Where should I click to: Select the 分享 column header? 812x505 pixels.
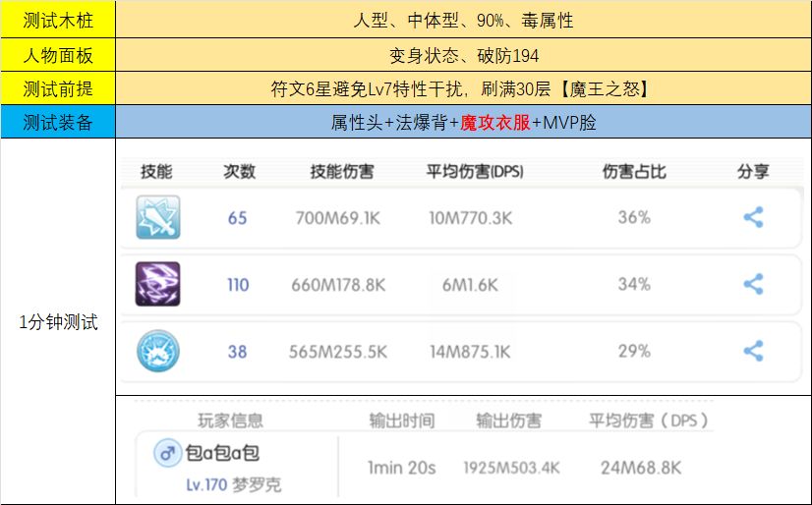click(753, 171)
